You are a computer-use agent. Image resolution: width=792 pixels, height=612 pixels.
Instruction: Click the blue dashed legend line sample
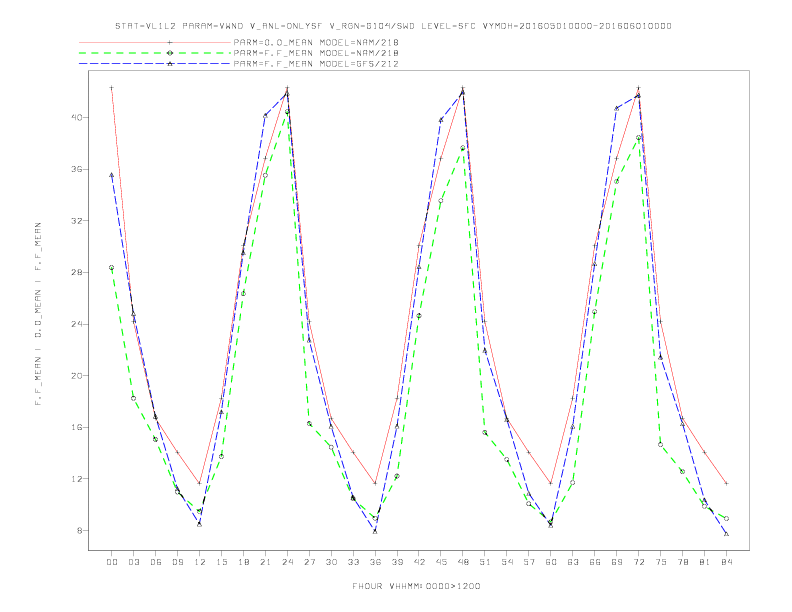[x=155, y=64]
